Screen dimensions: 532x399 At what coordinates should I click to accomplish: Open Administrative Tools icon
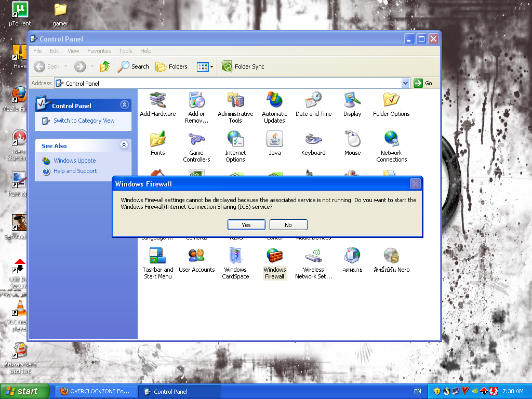[x=235, y=100]
